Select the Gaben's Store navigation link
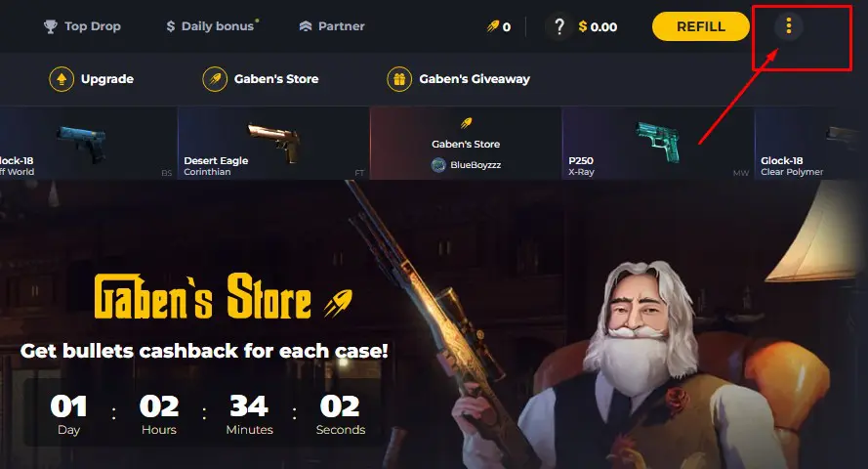Image resolution: width=868 pixels, height=469 pixels. (276, 79)
